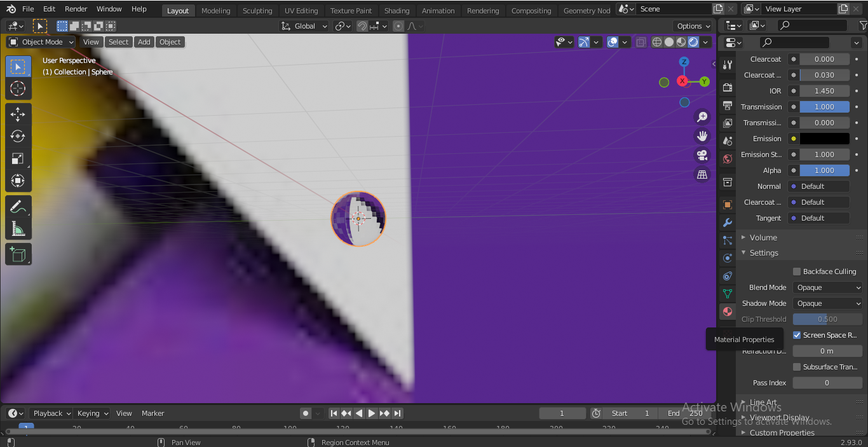Select the Add Cube tool
The height and width of the screenshot is (447, 868).
(x=18, y=254)
